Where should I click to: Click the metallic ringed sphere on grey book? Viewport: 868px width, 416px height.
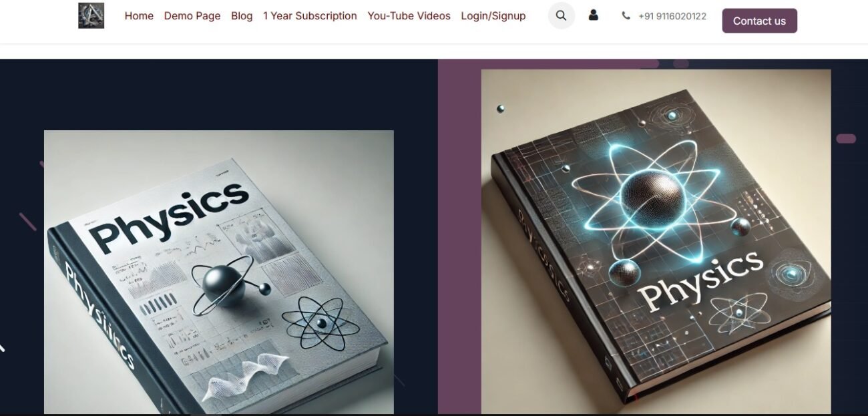[225, 285]
